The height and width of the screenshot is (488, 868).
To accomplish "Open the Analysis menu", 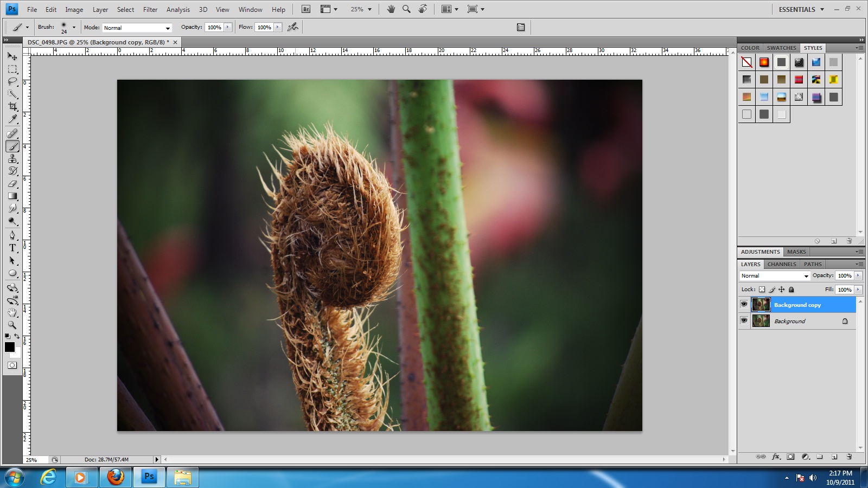I will pos(178,9).
